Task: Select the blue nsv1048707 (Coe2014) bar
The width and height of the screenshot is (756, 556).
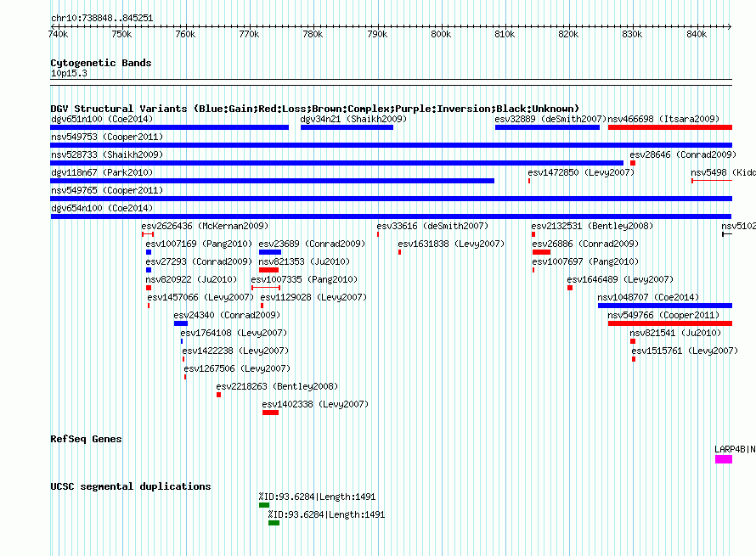Action: (x=665, y=306)
